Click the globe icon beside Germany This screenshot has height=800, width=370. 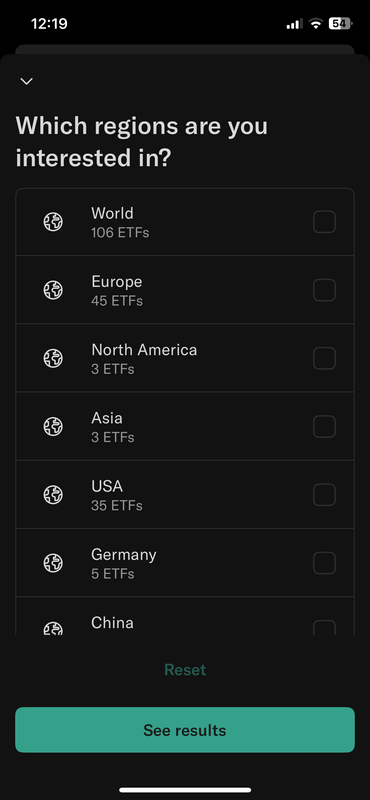[x=53, y=563]
